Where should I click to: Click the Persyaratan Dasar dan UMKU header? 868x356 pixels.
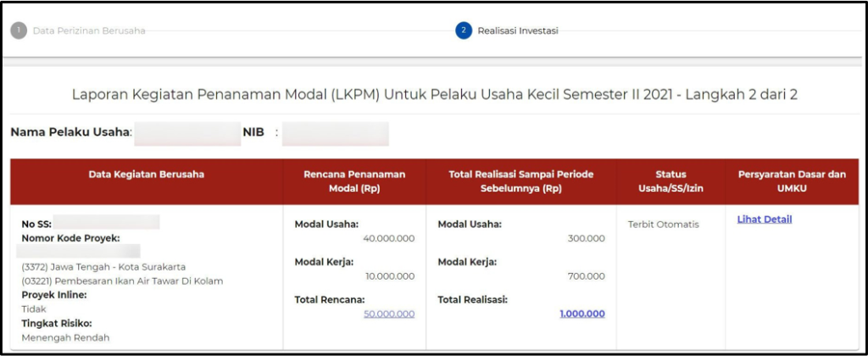(x=792, y=181)
